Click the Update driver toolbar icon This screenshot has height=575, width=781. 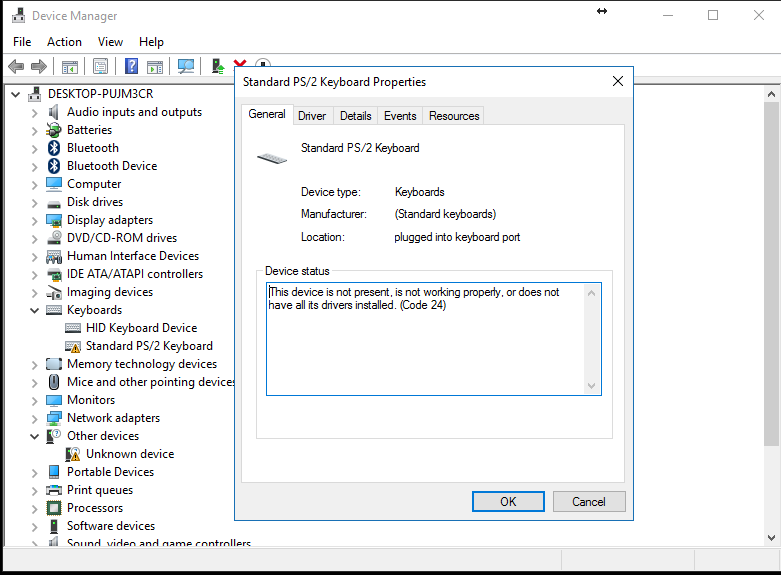coord(217,66)
